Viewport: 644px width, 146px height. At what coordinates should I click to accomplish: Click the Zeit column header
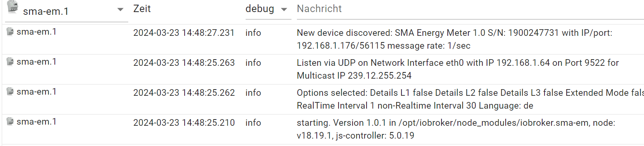(x=142, y=9)
